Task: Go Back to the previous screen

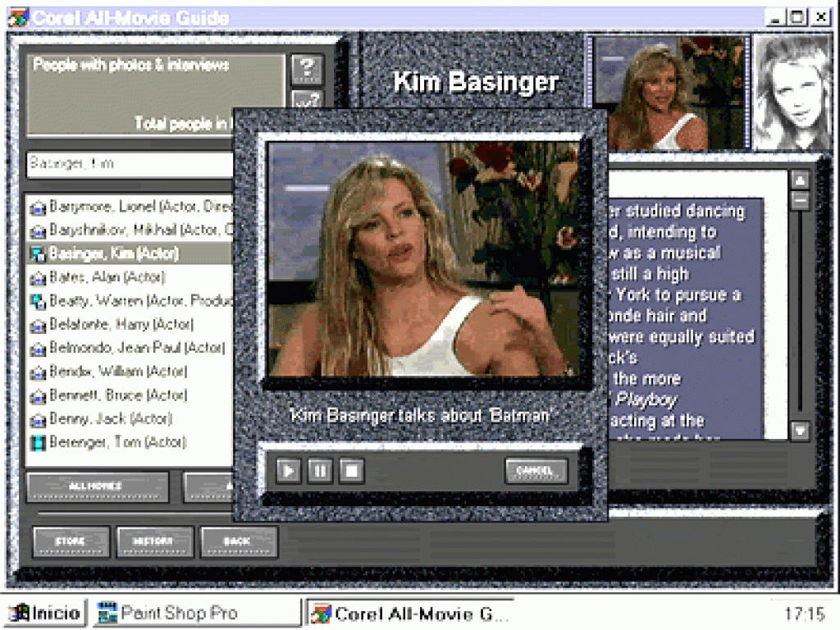Action: [238, 541]
